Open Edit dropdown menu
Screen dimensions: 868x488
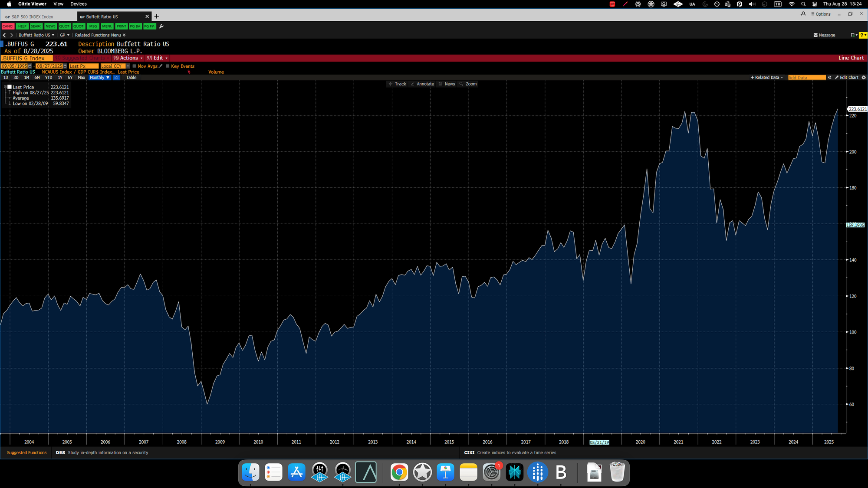click(x=157, y=58)
